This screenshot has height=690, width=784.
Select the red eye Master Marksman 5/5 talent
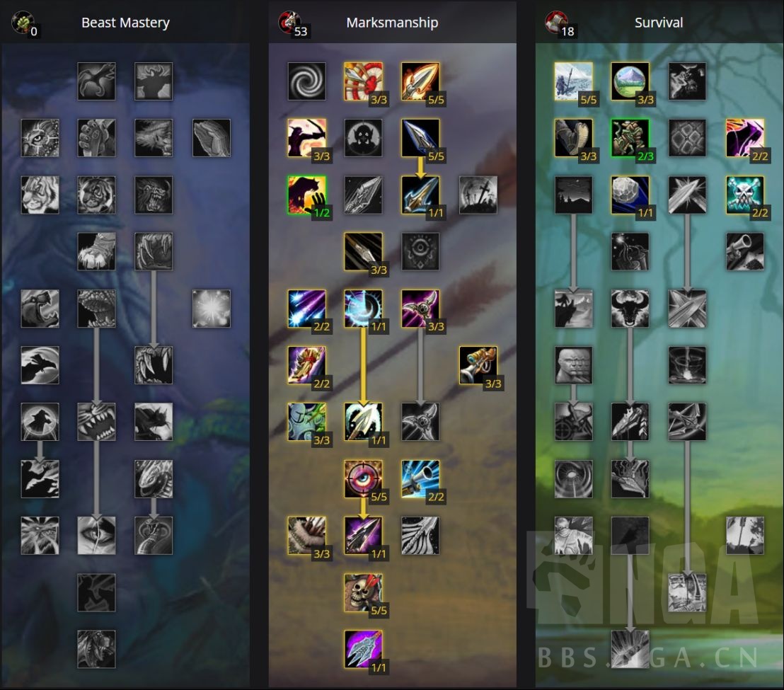(x=364, y=479)
